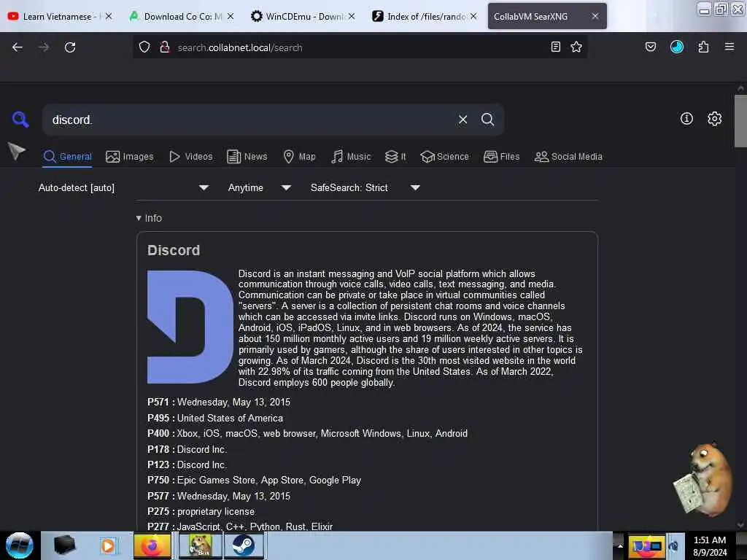Click the Discord logo image

point(190,327)
